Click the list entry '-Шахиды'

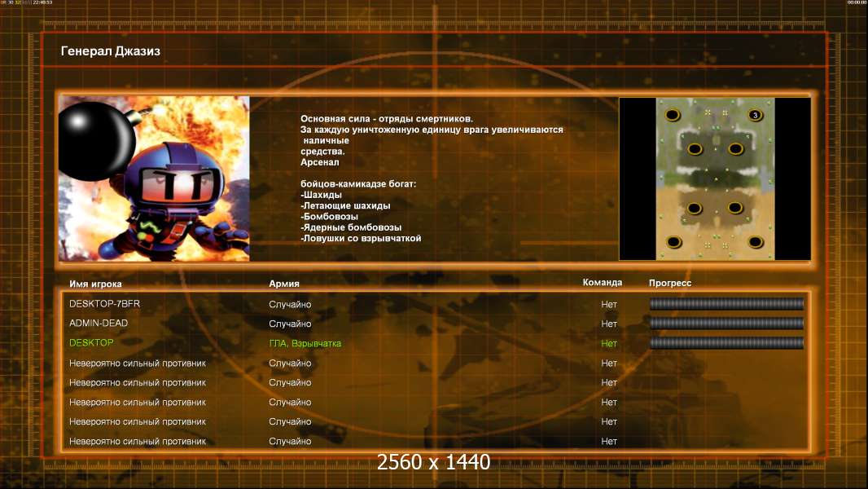(x=321, y=195)
